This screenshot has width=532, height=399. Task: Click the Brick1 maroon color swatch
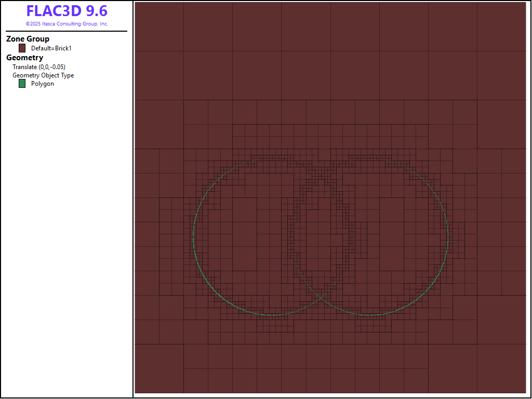[x=22, y=48]
